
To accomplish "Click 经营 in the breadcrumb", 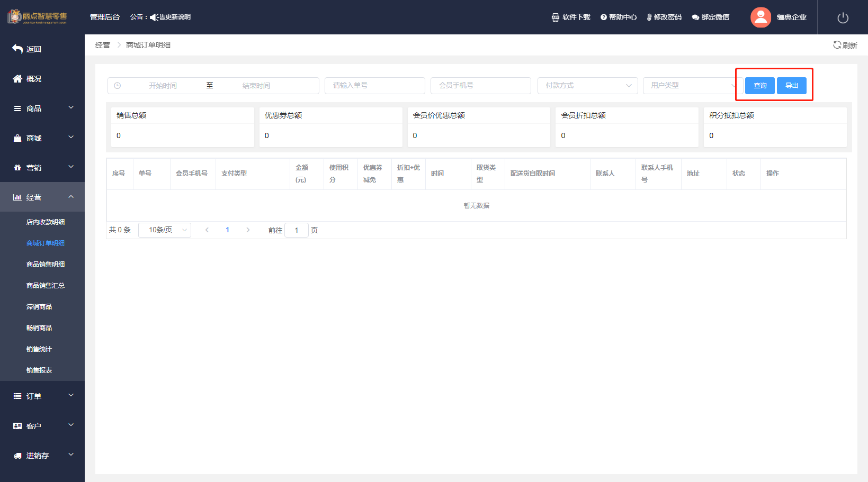I will tap(103, 45).
